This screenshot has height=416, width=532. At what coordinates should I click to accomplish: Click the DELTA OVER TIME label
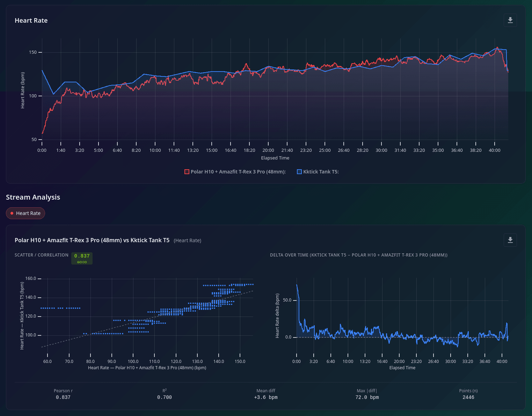pos(359,255)
